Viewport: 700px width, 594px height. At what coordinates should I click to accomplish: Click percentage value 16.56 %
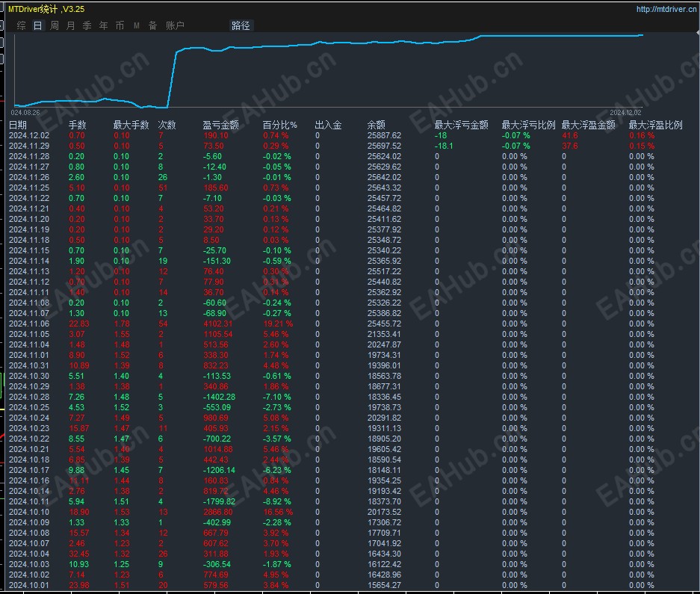pos(278,512)
